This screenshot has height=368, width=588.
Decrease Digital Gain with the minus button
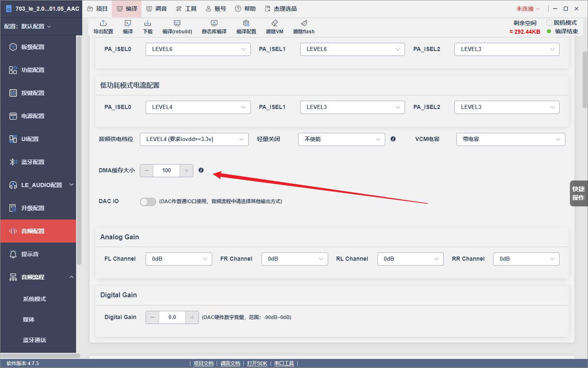coord(153,317)
